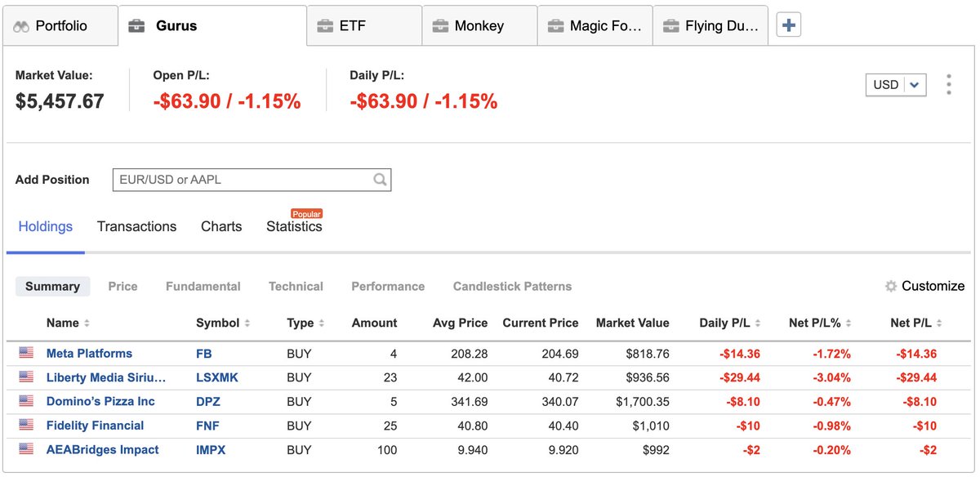
Task: Open the USD currency dropdown
Action: coord(896,85)
